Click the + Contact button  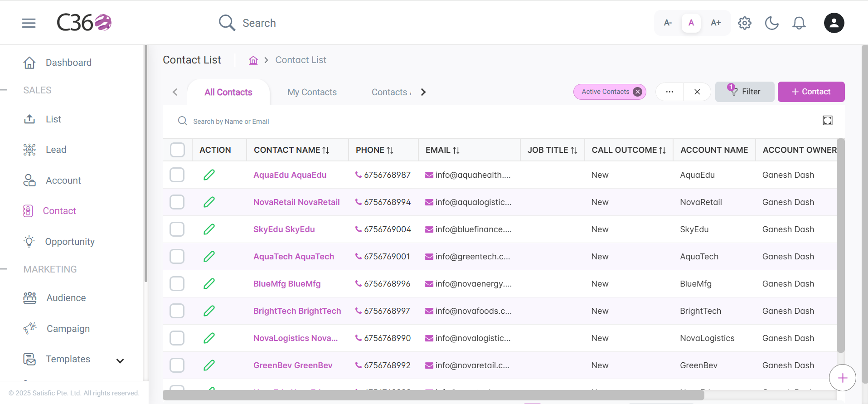coord(811,92)
